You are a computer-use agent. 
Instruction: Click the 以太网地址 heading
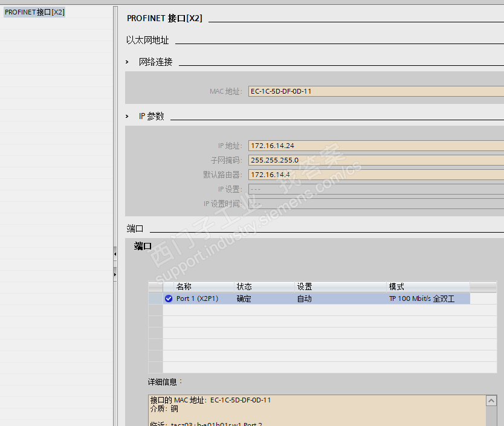(x=147, y=40)
